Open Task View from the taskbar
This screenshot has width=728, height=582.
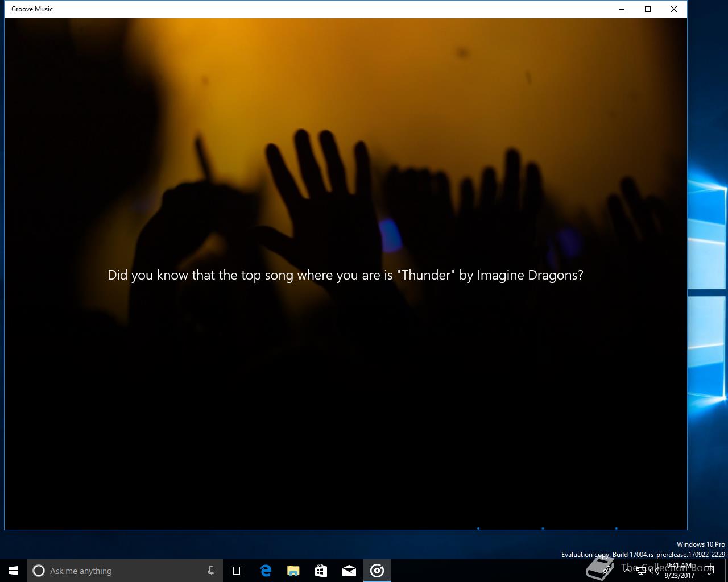(x=237, y=571)
